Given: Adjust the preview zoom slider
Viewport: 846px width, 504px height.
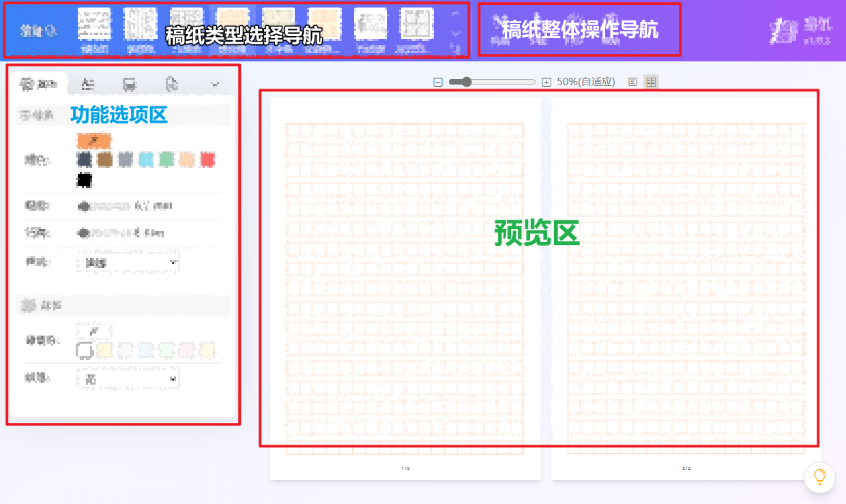Looking at the screenshot, I should [x=466, y=82].
